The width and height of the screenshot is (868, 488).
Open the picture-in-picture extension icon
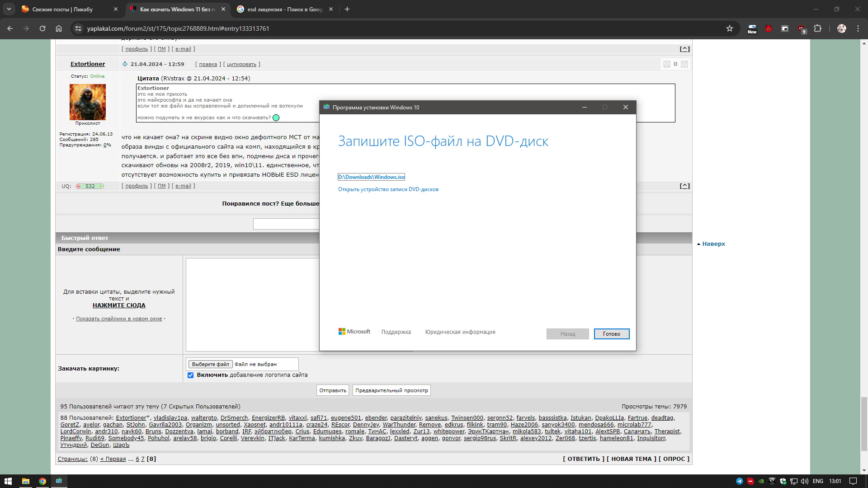785,28
